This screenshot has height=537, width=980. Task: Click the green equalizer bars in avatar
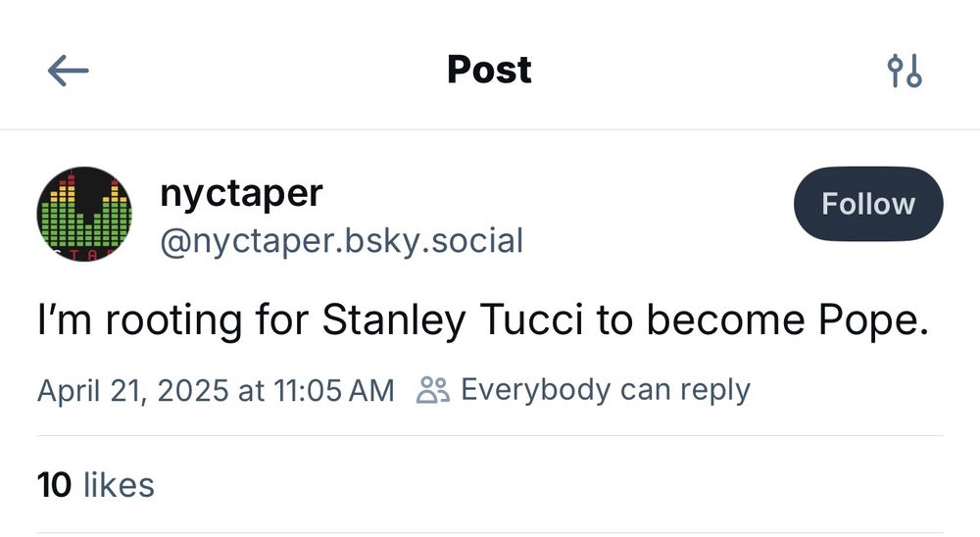pos(84,225)
